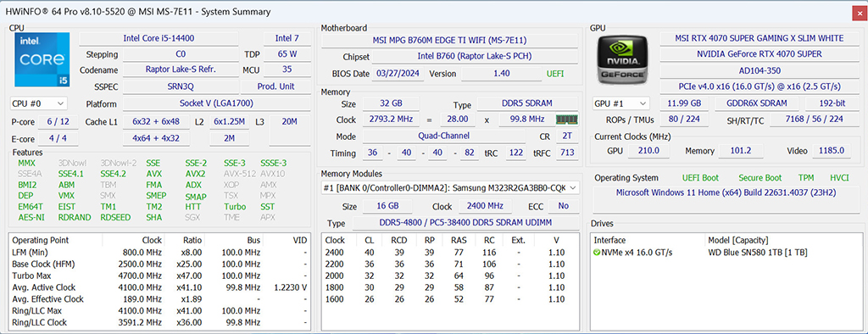Viewport: 868px width, 334px height.
Task: Click the Raptor Lake-S Refr. codename field
Action: 181,70
